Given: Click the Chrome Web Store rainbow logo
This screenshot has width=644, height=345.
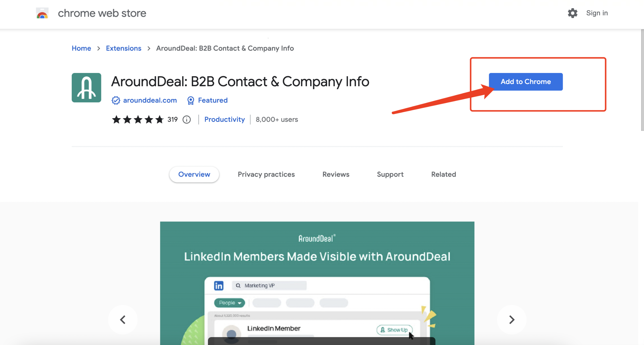Looking at the screenshot, I should (42, 13).
